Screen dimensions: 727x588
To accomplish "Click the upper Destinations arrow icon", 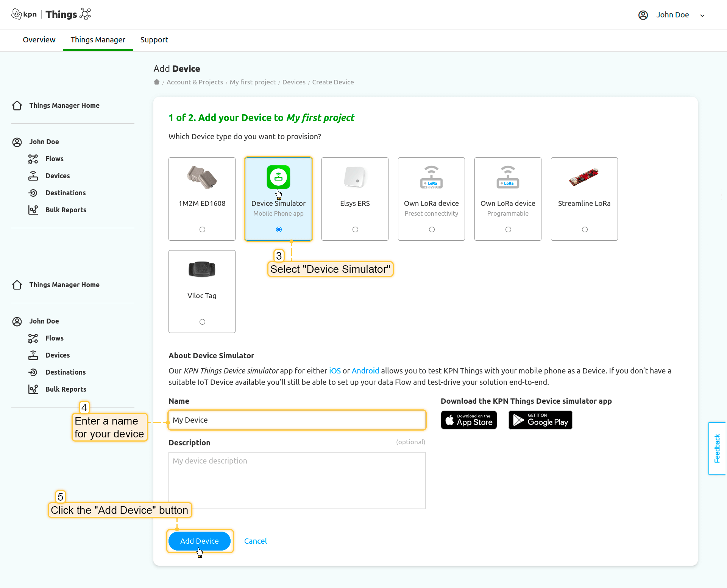I will pos(33,193).
